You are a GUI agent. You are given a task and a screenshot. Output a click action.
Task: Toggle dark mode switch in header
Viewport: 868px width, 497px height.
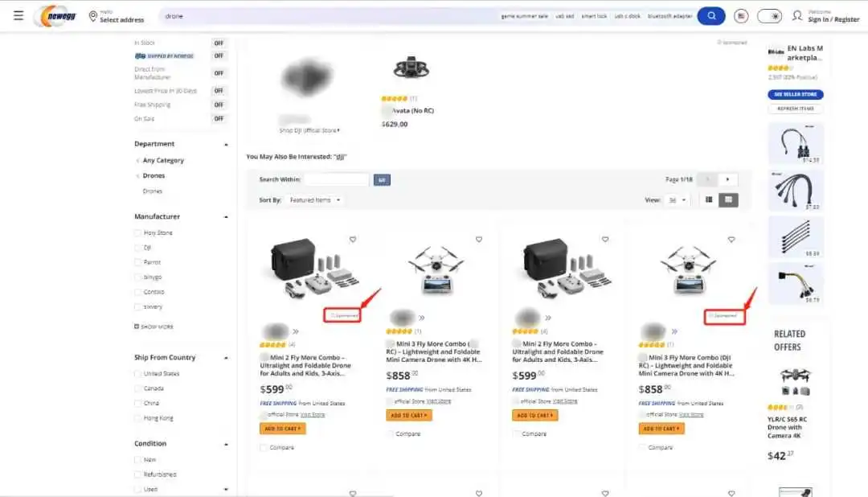click(x=769, y=16)
